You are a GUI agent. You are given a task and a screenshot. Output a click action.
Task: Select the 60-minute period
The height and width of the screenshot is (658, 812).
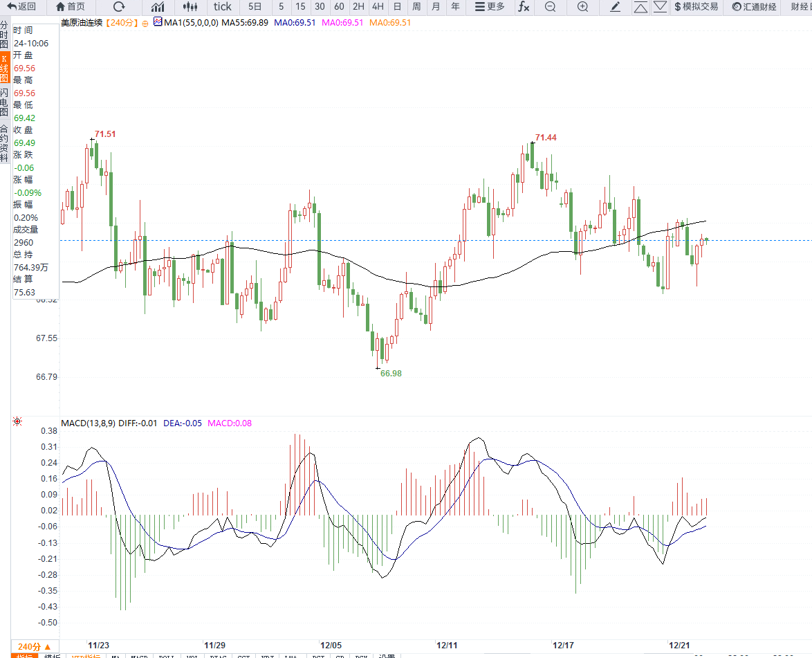[x=339, y=7]
